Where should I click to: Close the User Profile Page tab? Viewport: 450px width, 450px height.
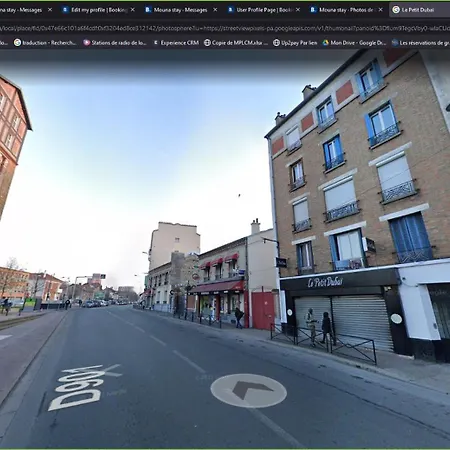tap(298, 10)
